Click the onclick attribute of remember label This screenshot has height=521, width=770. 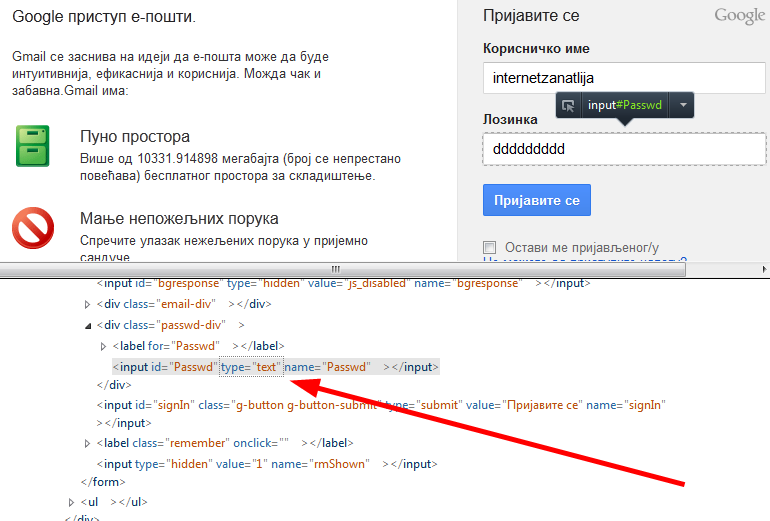pos(261,443)
